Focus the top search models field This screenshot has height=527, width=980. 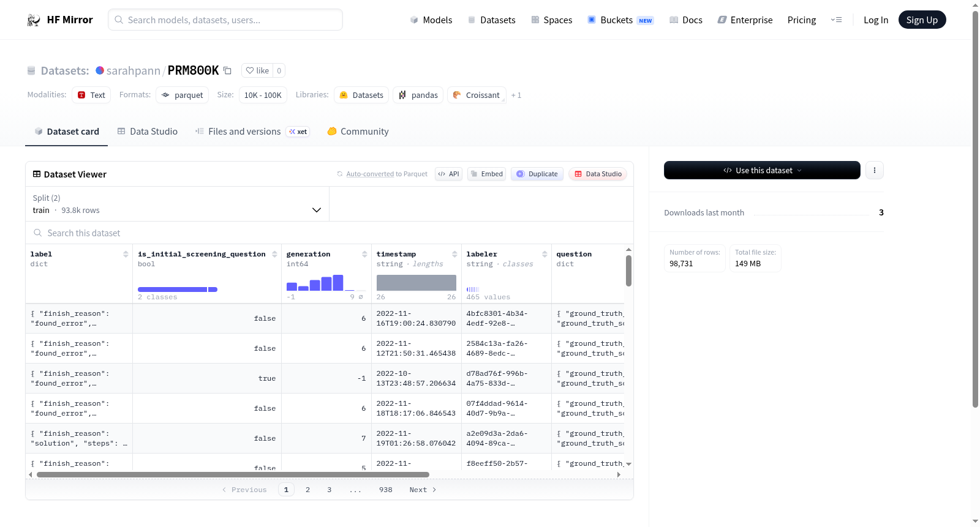point(225,20)
